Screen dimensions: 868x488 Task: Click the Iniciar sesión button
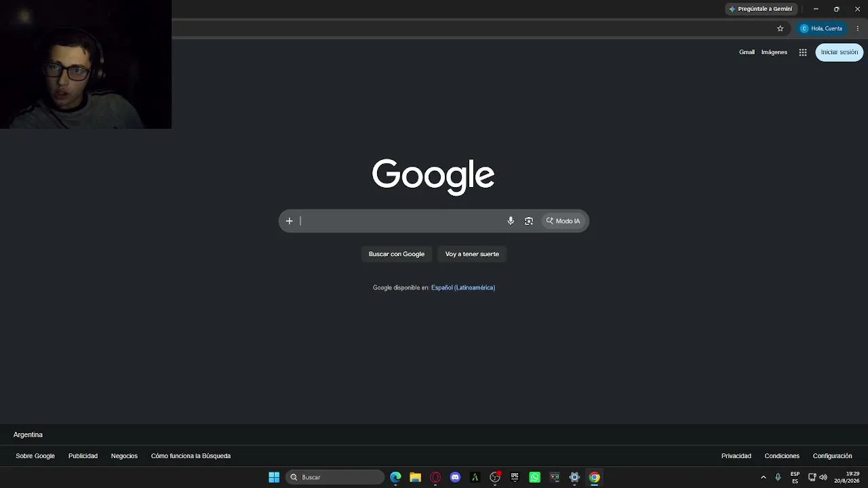(x=840, y=52)
